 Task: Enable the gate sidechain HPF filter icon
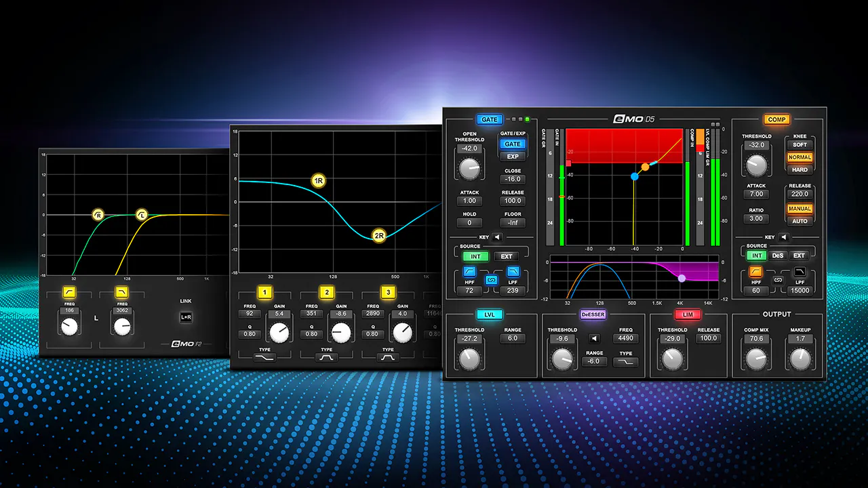[469, 272]
